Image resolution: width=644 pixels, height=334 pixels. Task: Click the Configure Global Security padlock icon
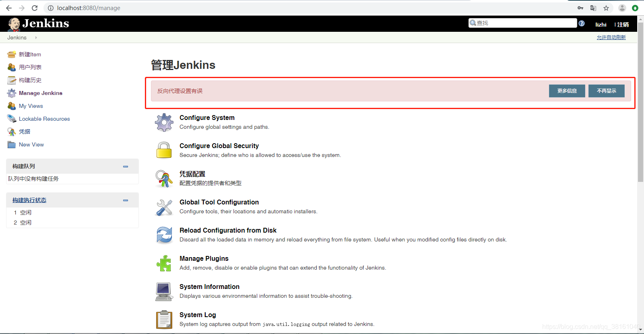coord(164,150)
